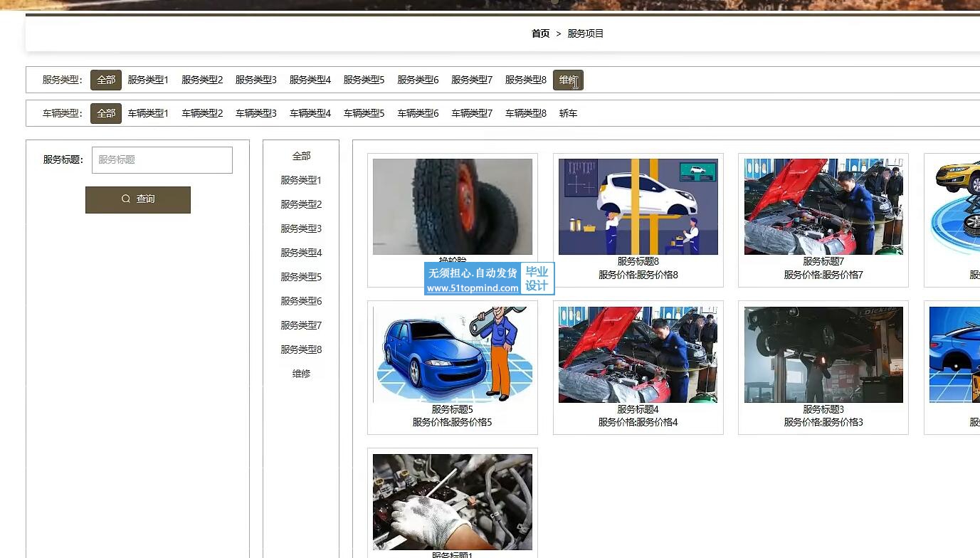The image size is (980, 558).
Task: Click the 服务标题5 title text
Action: (453, 409)
